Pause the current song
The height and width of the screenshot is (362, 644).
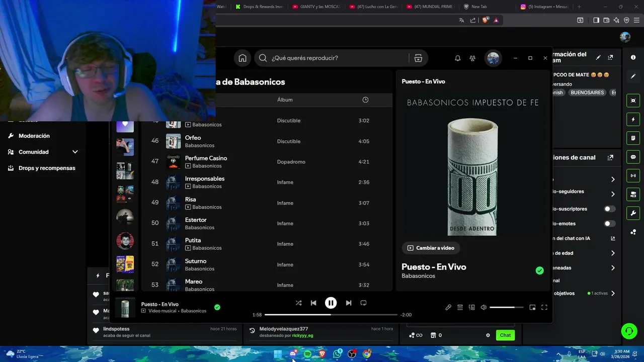click(331, 303)
